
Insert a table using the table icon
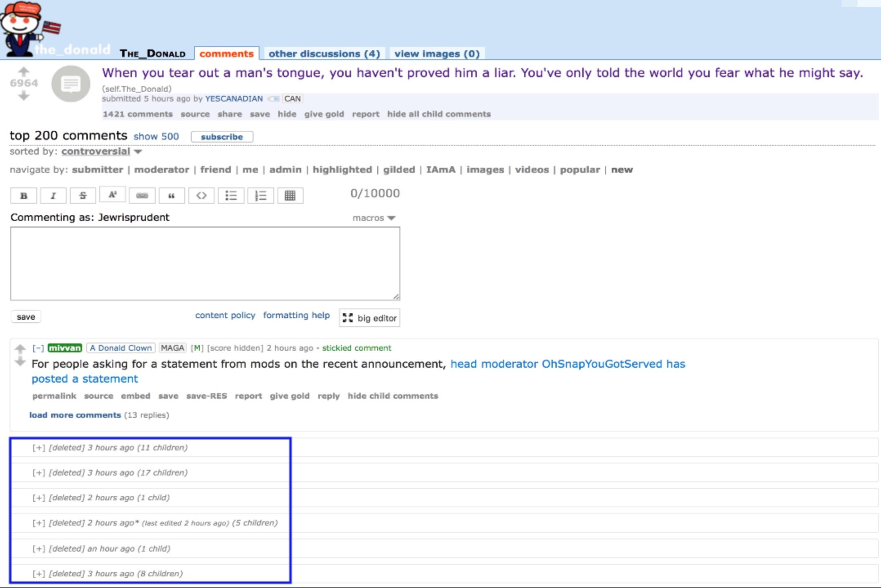point(290,196)
